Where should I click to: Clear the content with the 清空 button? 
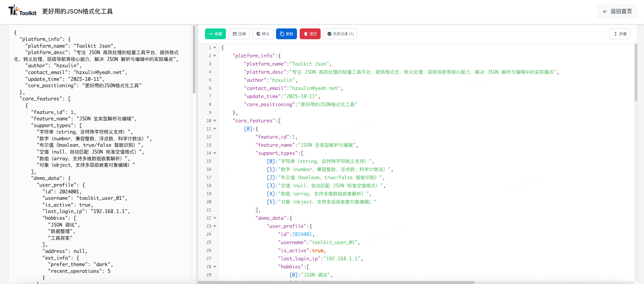pos(310,34)
